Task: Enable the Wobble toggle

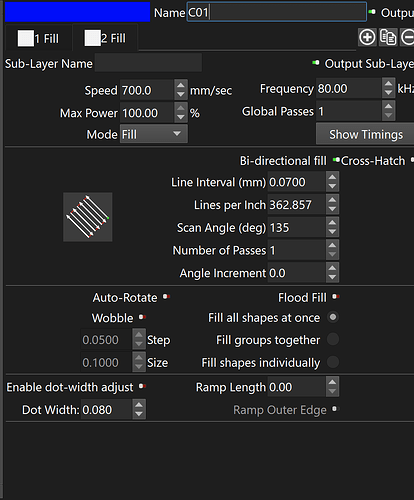Action: [x=142, y=317]
